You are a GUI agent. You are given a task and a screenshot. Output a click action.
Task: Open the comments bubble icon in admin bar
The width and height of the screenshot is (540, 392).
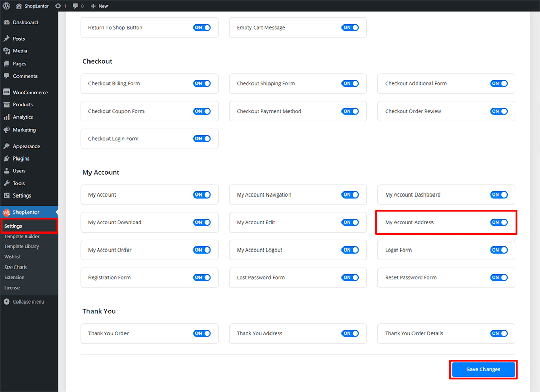pyautogui.click(x=76, y=6)
